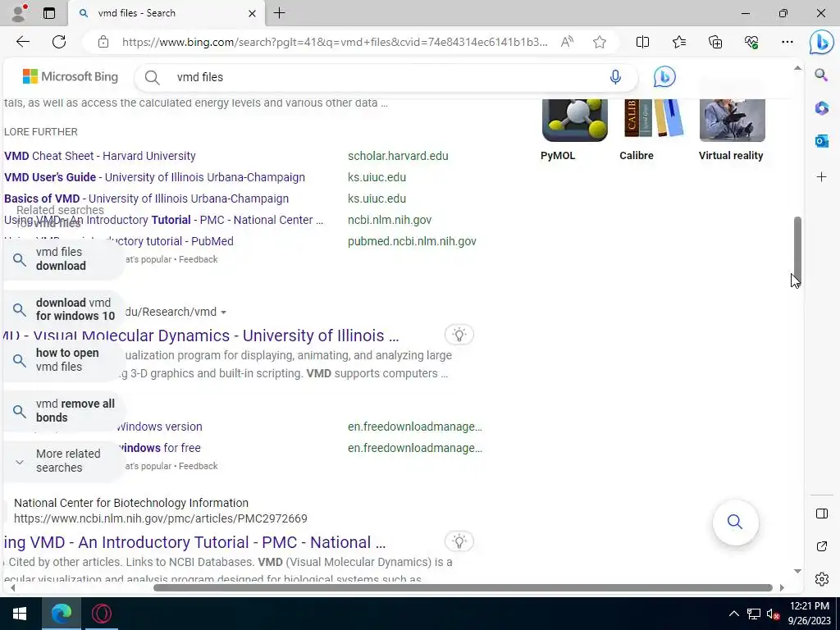Image resolution: width=840 pixels, height=630 pixels.
Task: Open the tab actions menu icon
Action: (x=48, y=13)
